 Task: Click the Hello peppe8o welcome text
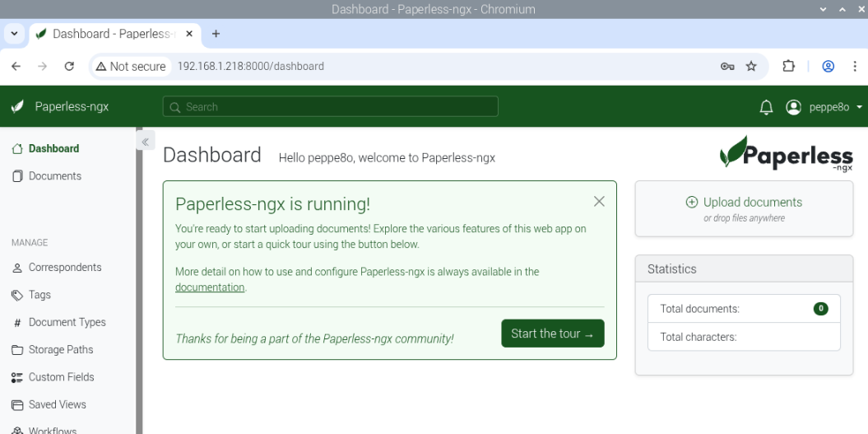tap(387, 158)
